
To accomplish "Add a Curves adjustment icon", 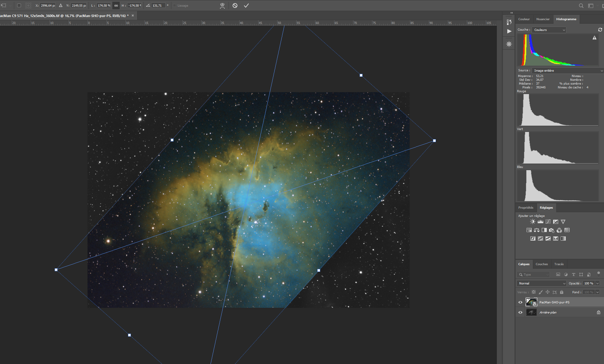I will coord(548,222).
